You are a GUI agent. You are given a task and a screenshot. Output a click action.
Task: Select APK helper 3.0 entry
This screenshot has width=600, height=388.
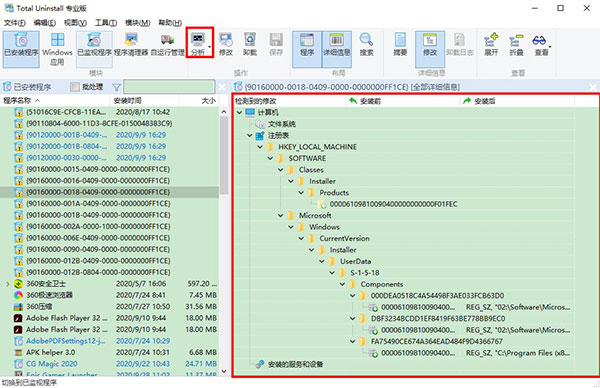tap(109, 352)
